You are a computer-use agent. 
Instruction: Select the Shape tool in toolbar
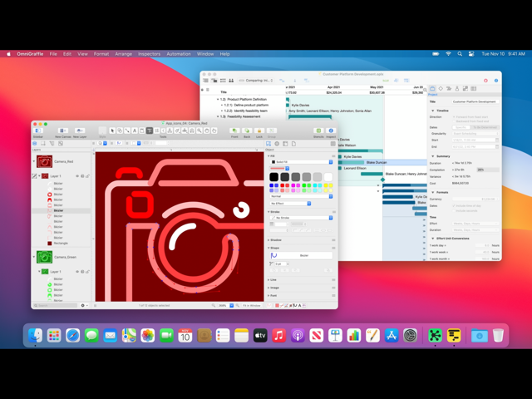click(120, 131)
